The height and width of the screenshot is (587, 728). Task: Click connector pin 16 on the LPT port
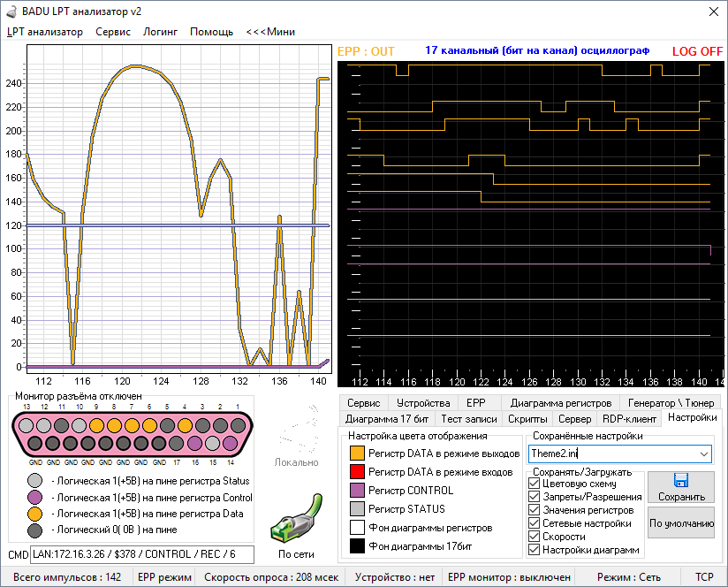194,443
